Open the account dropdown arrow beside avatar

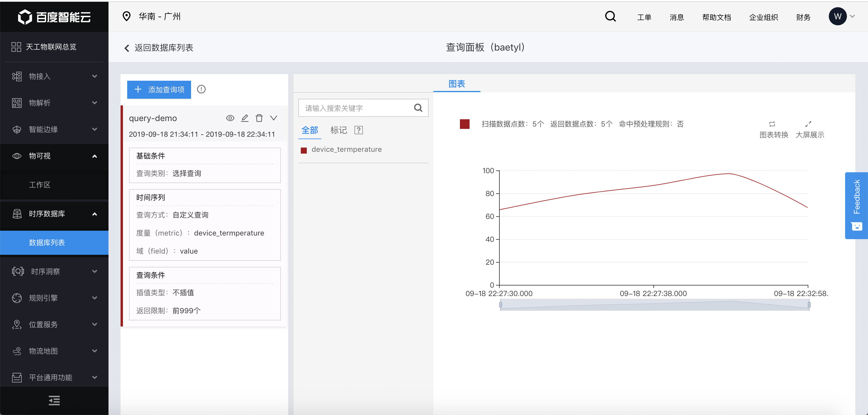click(852, 16)
